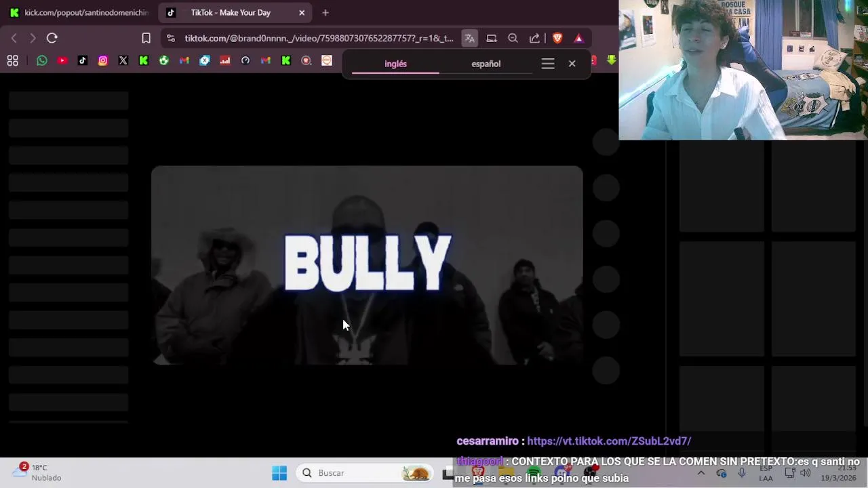
Task: Open the vt.tiktok.com/ZSubL2vd7 chat link
Action: pyautogui.click(x=609, y=441)
